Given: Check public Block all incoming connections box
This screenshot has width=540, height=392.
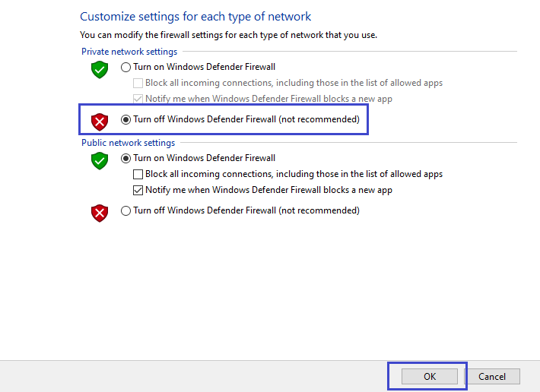Looking at the screenshot, I should [138, 174].
